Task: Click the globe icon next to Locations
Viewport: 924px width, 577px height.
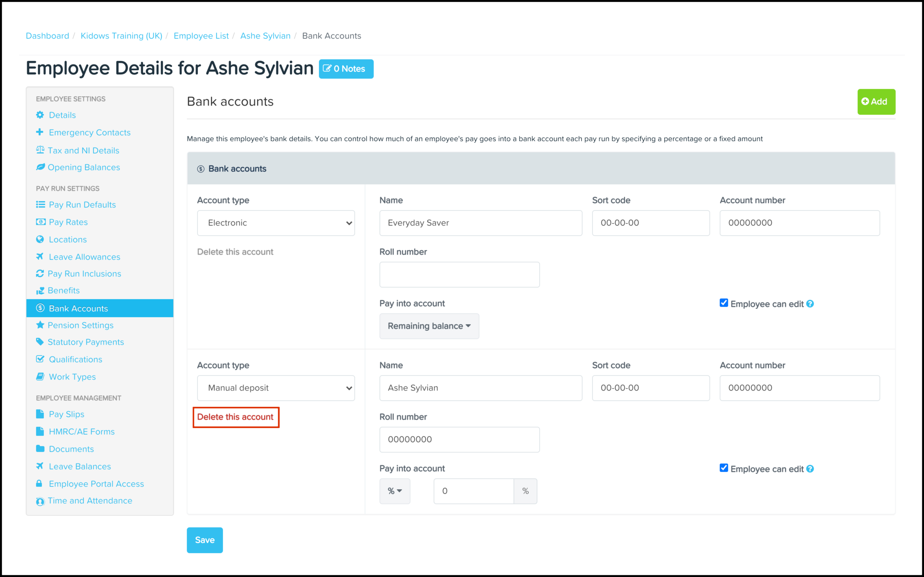Action: [40, 239]
